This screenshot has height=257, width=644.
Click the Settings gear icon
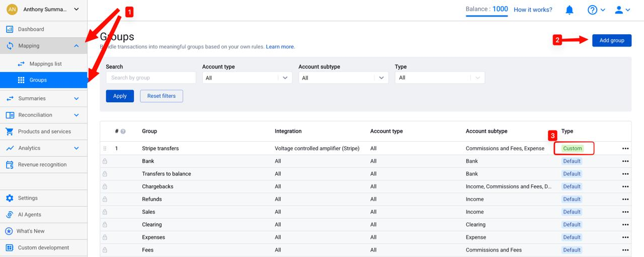[x=10, y=198]
